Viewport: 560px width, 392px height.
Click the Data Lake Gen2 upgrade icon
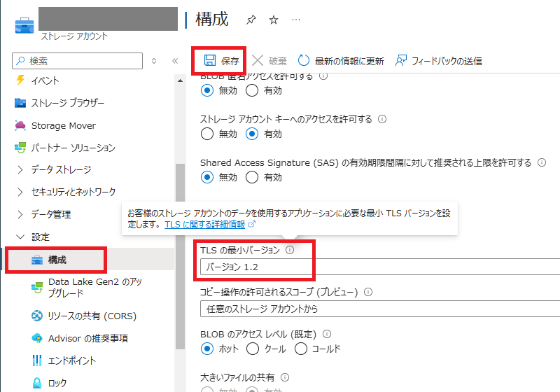tap(37, 288)
